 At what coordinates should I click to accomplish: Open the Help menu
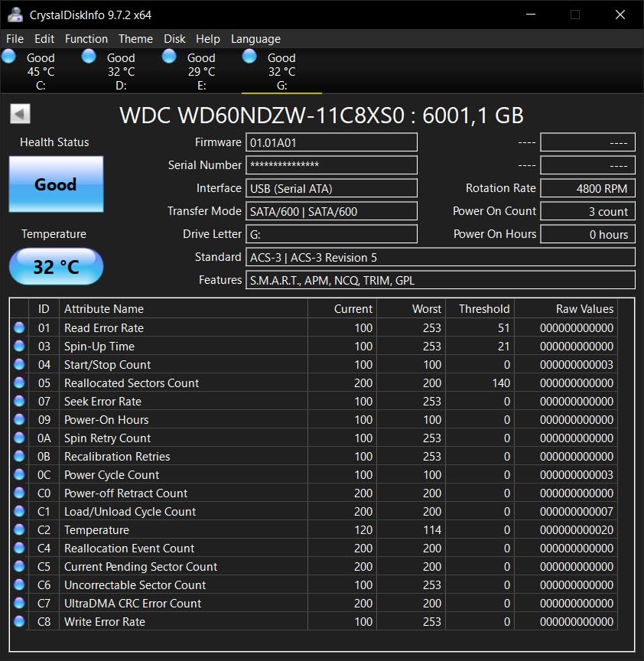[x=208, y=39]
